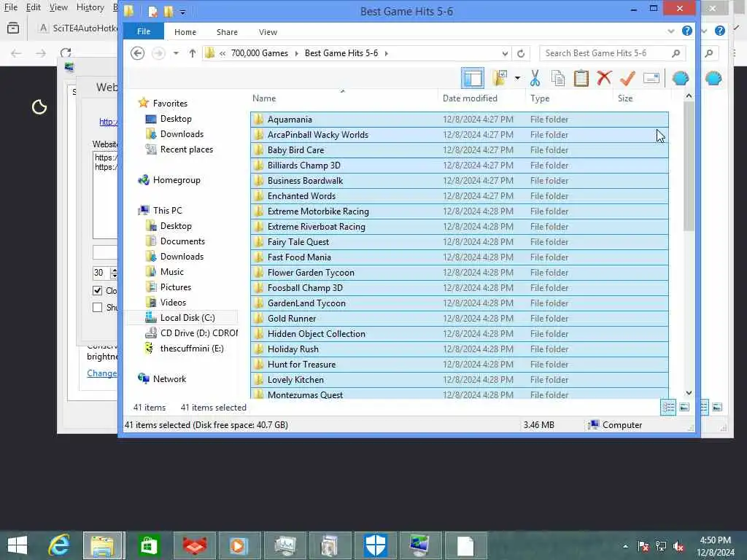Open the address bar history dropdown

tap(505, 53)
